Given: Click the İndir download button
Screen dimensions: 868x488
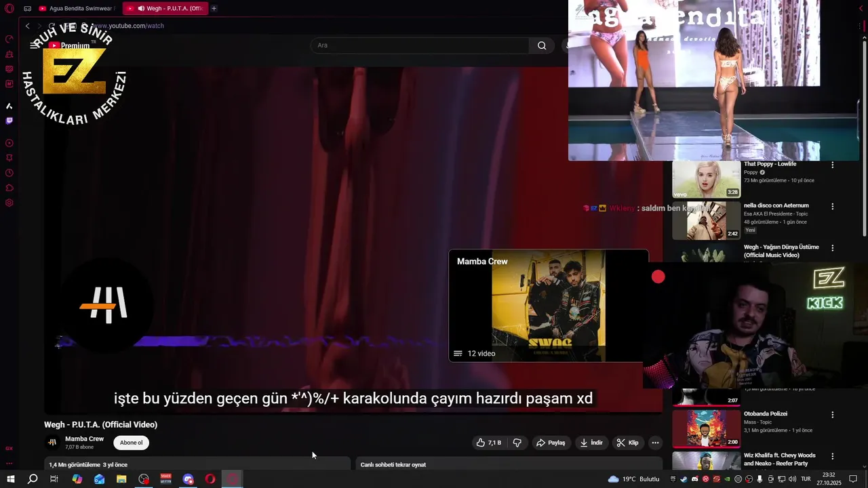Looking at the screenshot, I should pyautogui.click(x=591, y=443).
